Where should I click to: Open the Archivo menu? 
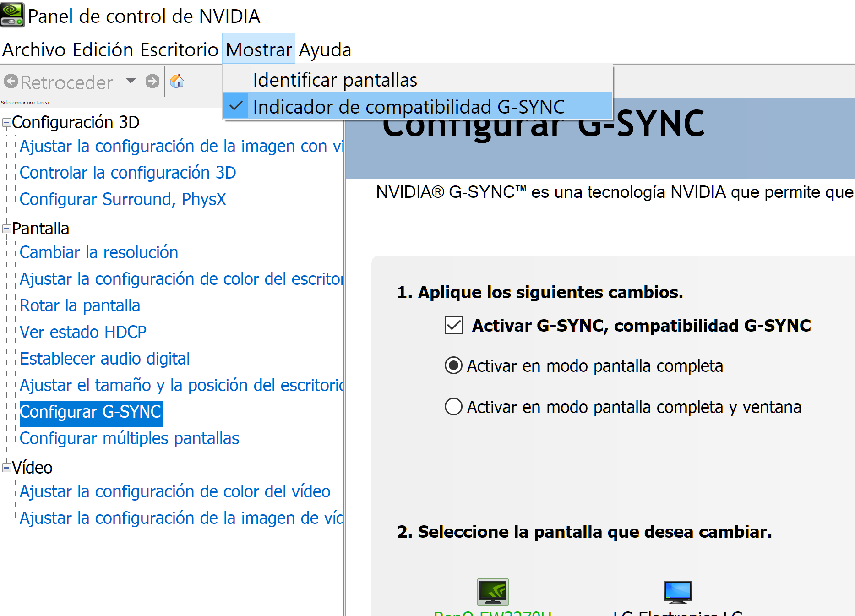(34, 49)
